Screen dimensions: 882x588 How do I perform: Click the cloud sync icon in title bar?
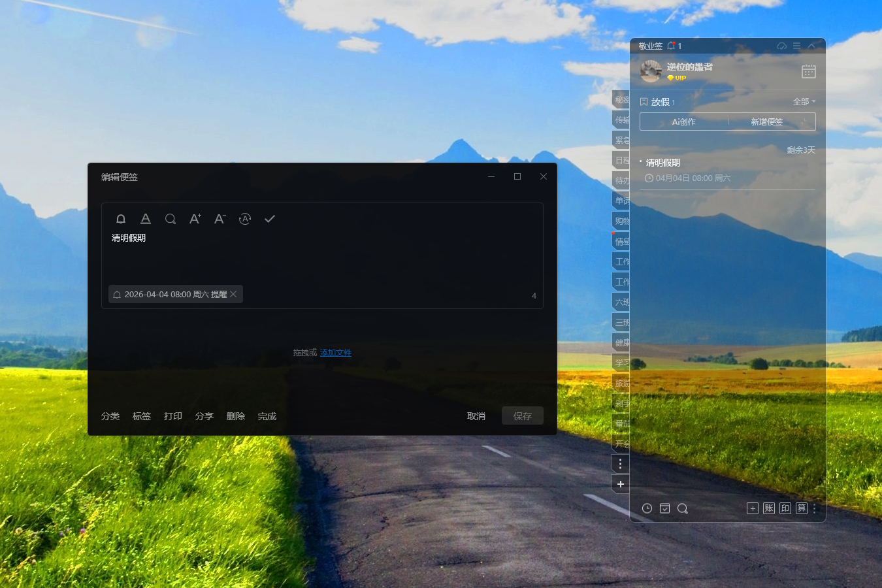pyautogui.click(x=781, y=46)
